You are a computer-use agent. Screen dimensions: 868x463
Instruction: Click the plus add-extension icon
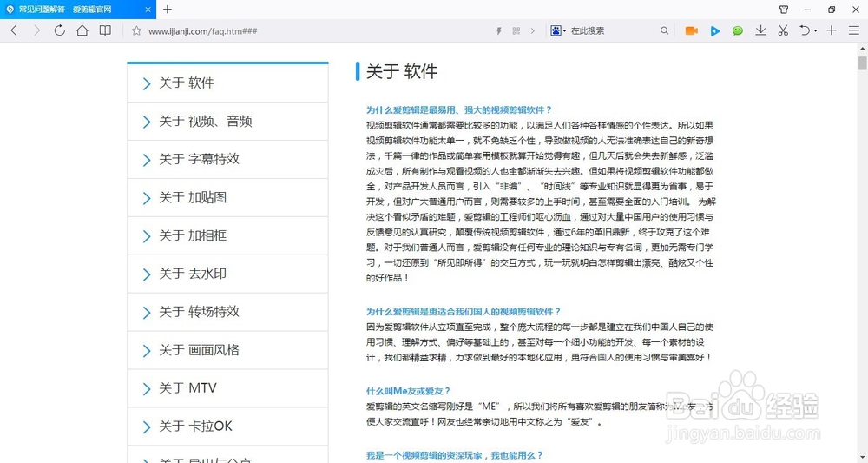click(831, 30)
